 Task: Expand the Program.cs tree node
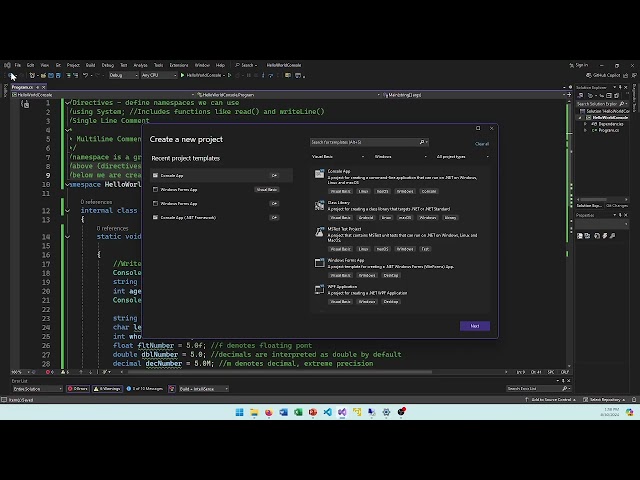[x=585, y=130]
